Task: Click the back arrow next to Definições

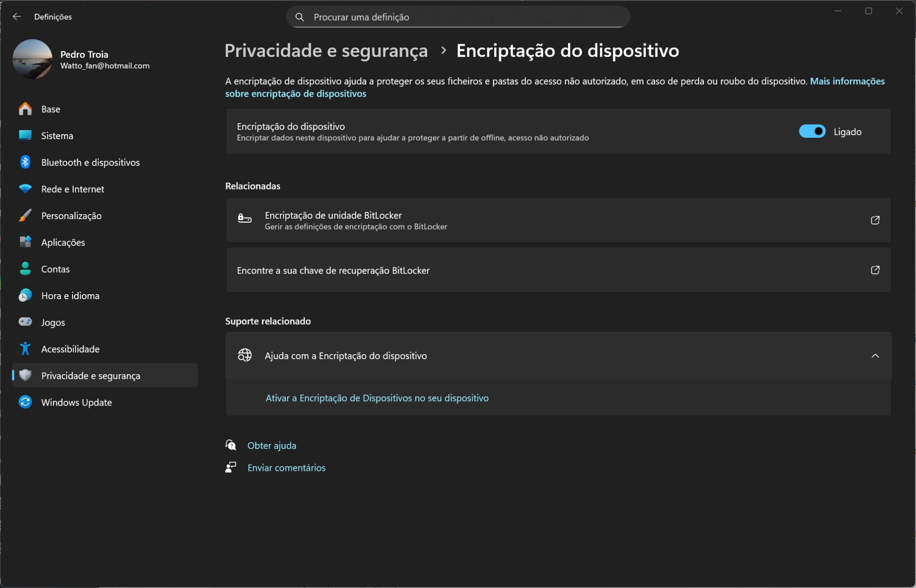Action: 17,17
